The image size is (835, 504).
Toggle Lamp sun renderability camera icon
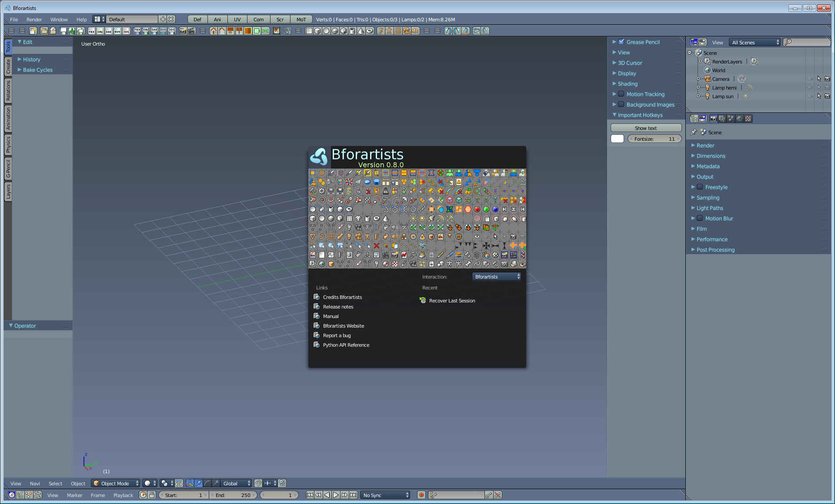coord(827,96)
